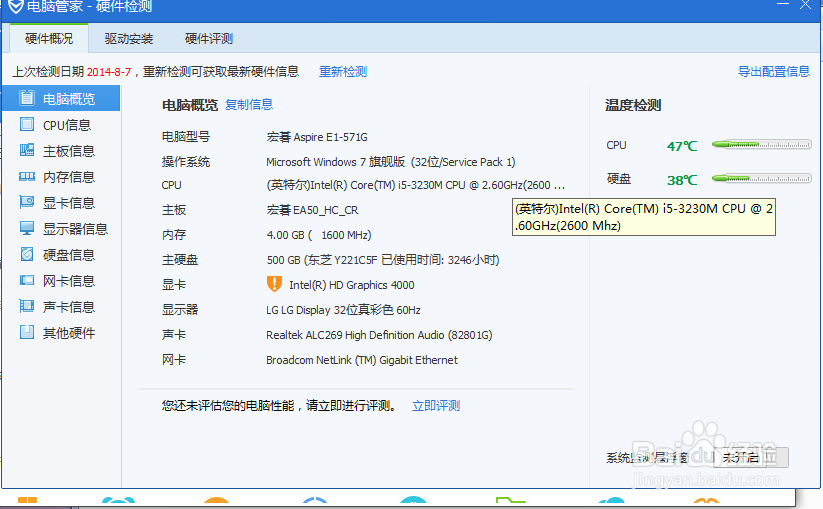Click 导出配置信息 link
Screen dimensions: 823x509
774,71
